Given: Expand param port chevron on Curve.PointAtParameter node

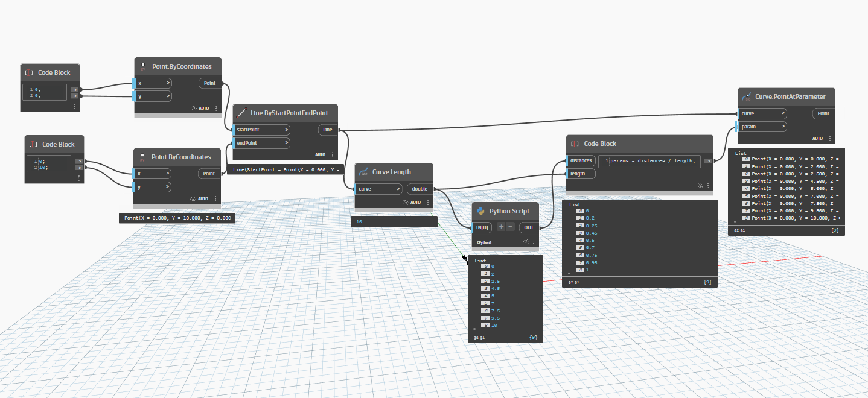Looking at the screenshot, I should coord(782,127).
